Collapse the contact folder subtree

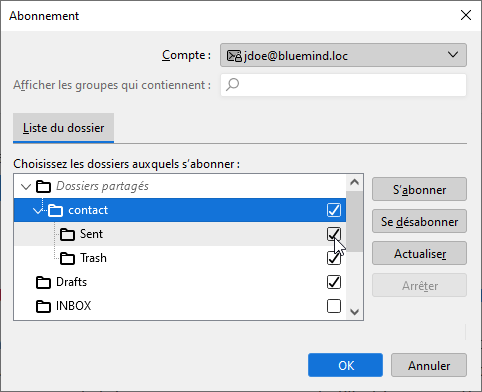38,210
